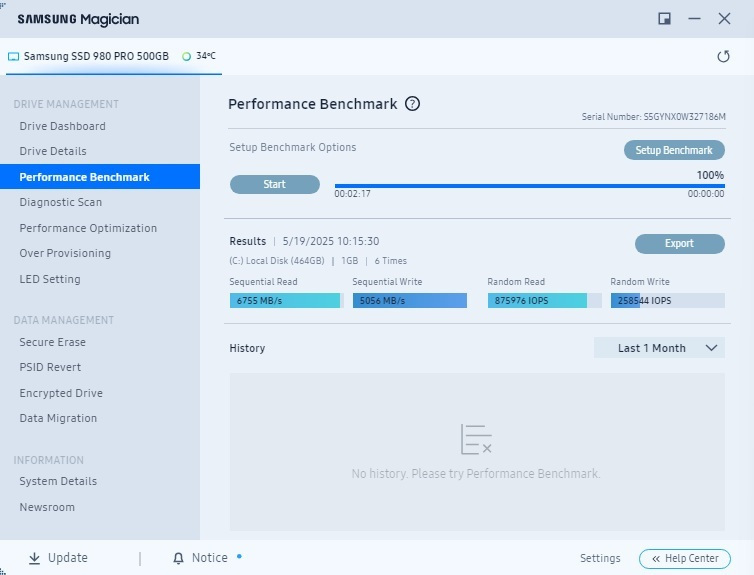Click the 1GB test size text

tap(350, 261)
